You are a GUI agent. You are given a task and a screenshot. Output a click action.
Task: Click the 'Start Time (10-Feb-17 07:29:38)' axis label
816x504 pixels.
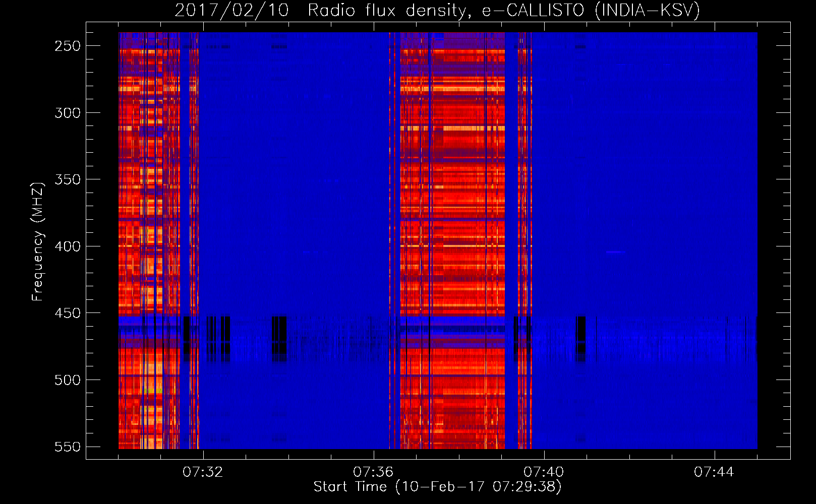[x=437, y=486]
